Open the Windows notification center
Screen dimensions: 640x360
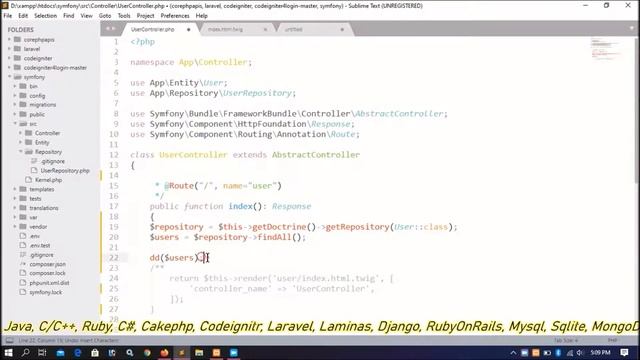624,353
